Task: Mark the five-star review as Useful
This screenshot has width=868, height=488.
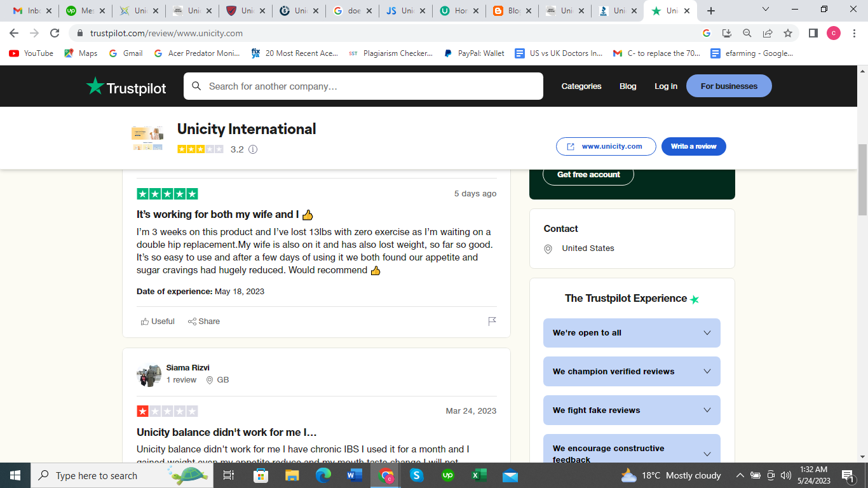Action: (158, 322)
